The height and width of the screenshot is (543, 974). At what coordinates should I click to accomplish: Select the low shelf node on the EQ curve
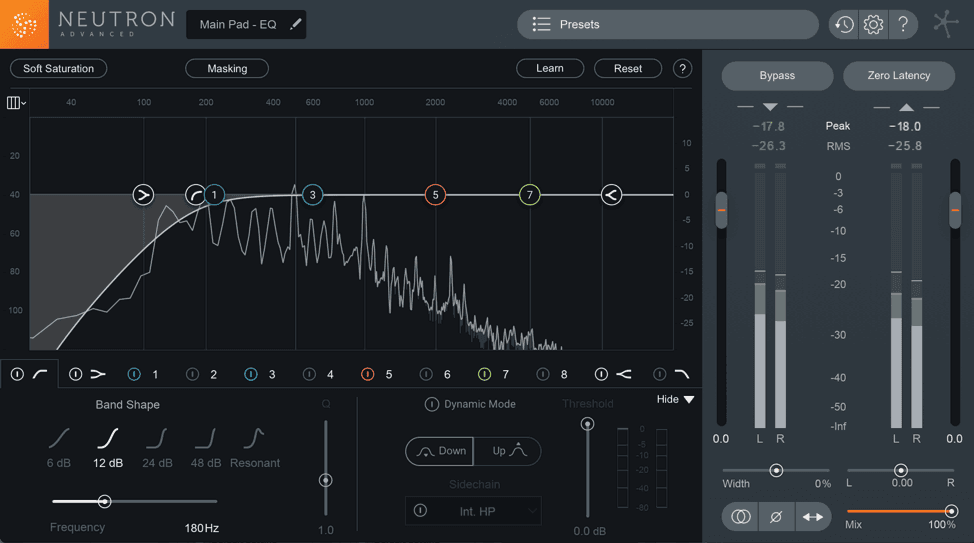tap(143, 195)
